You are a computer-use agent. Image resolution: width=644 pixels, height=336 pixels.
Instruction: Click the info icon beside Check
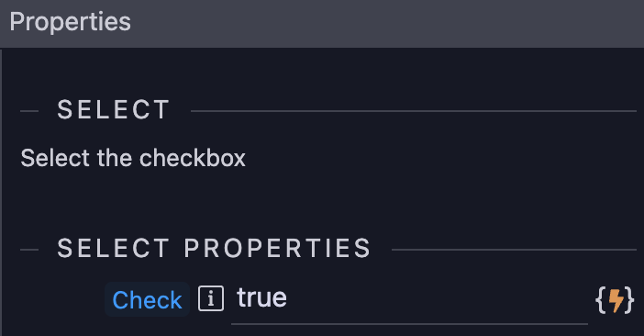211,298
